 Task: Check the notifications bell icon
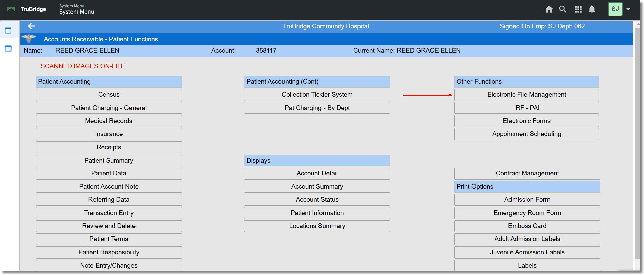pyautogui.click(x=592, y=9)
